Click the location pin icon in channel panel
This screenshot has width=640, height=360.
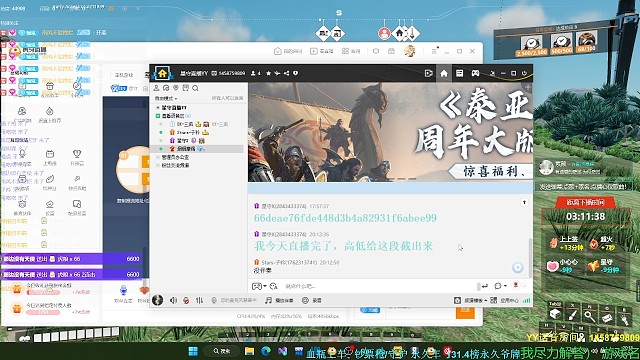click(176, 88)
